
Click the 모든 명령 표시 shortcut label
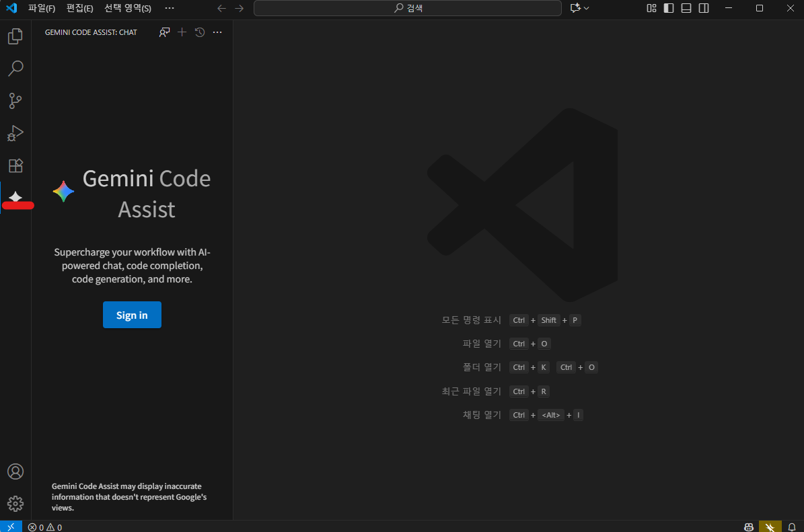coord(471,320)
